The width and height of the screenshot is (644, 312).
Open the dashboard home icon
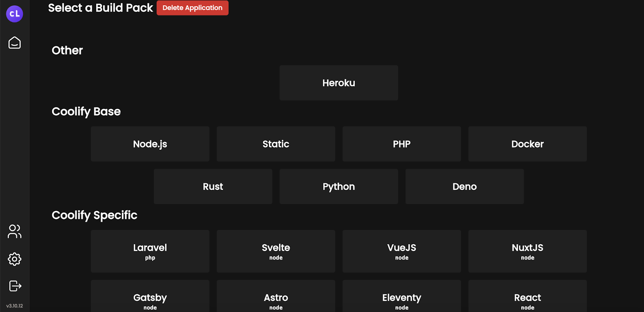14,43
